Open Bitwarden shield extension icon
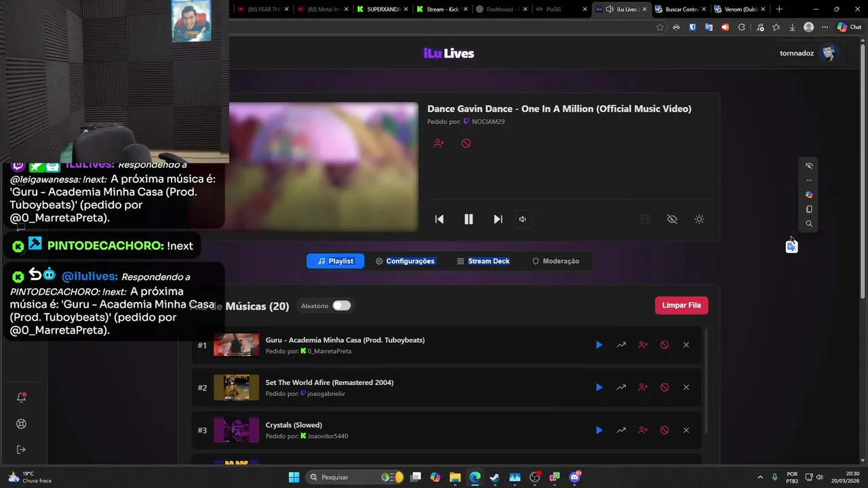This screenshot has width=868, height=488. click(692, 27)
